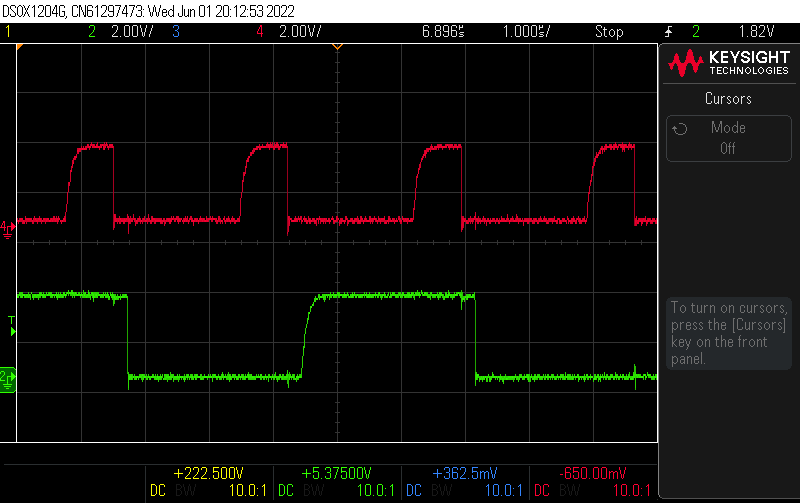
Task: Click channel 3 BW limit indicator
Action: 441,491
